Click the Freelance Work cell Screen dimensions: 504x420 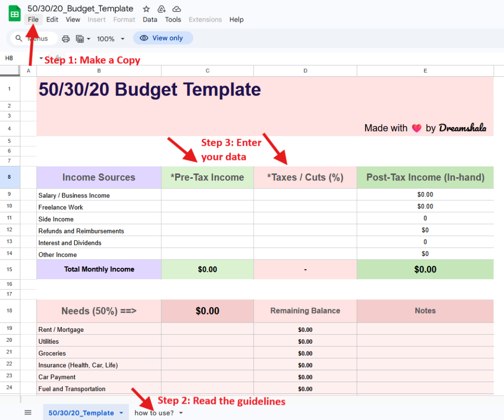pos(99,207)
